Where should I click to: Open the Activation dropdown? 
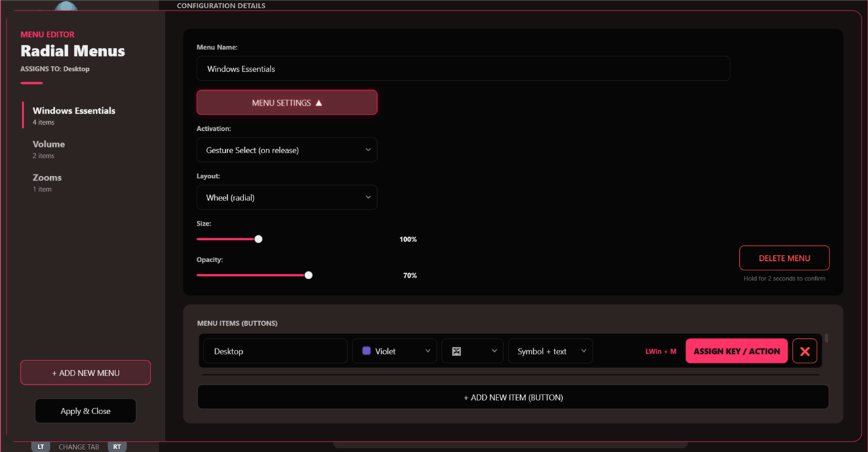[x=287, y=150]
